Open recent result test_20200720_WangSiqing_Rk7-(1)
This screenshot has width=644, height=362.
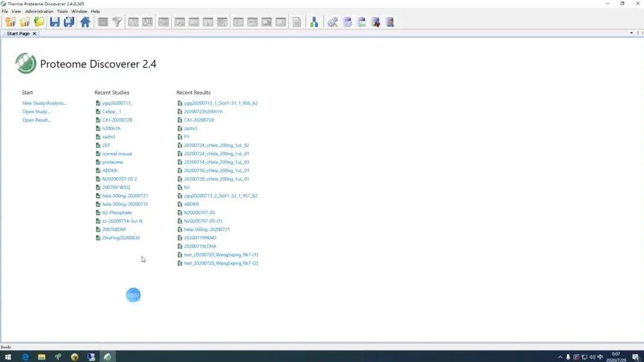click(221, 254)
